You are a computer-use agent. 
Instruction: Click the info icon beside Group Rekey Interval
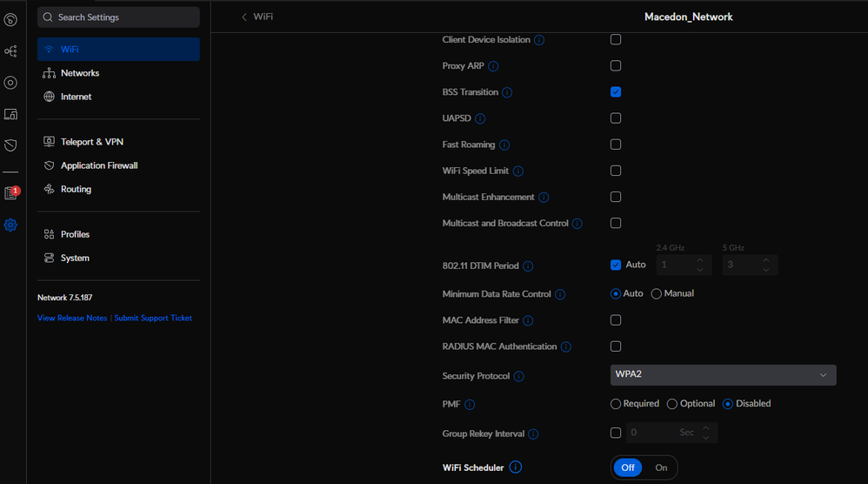click(x=533, y=434)
